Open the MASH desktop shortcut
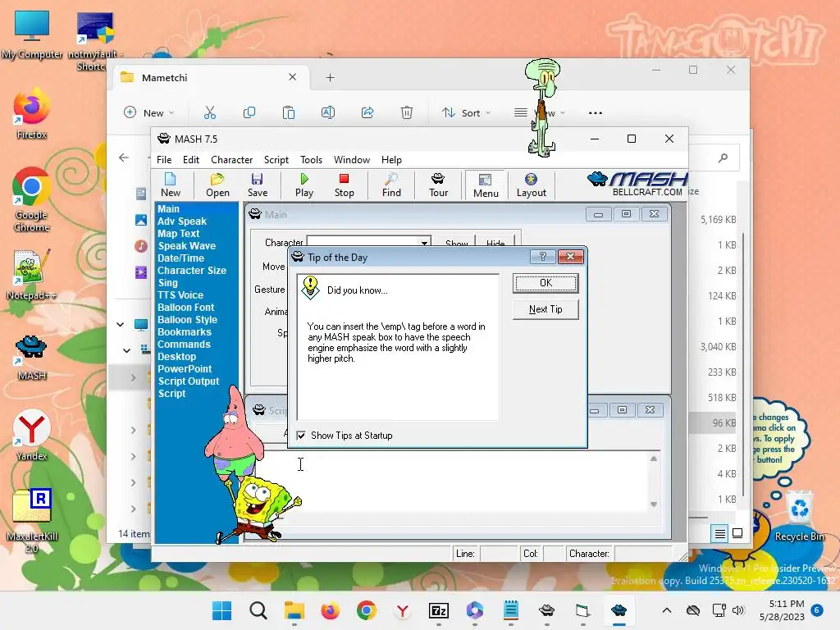The width and height of the screenshot is (840, 630). 32,358
